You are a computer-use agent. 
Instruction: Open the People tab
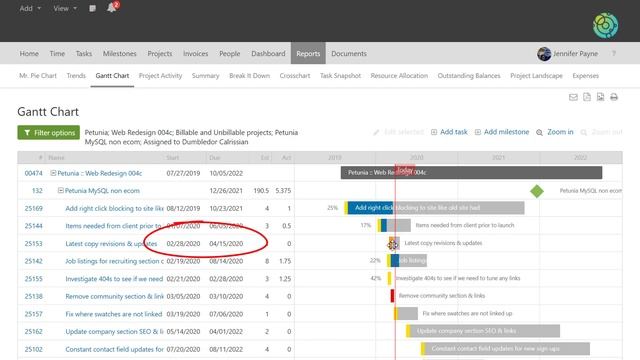pos(229,53)
